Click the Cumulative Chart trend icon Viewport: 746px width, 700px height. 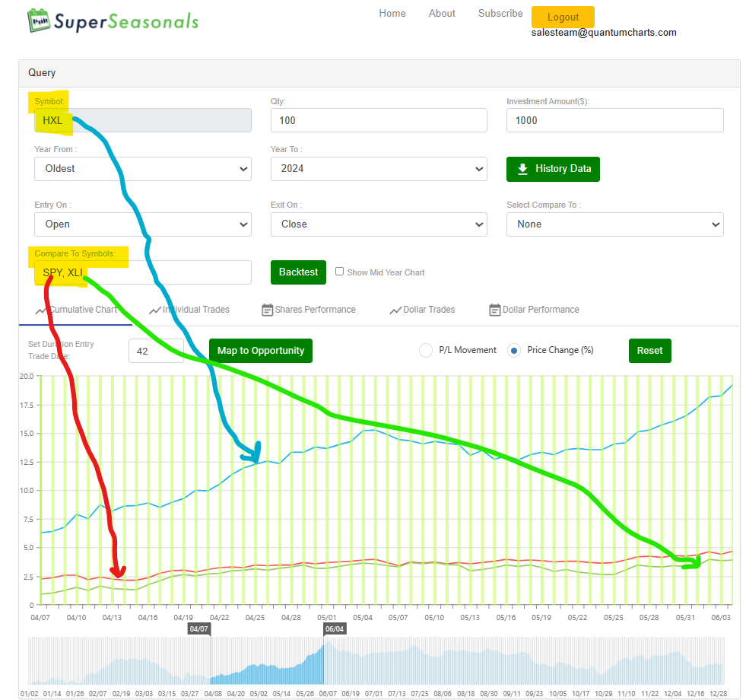click(41, 310)
